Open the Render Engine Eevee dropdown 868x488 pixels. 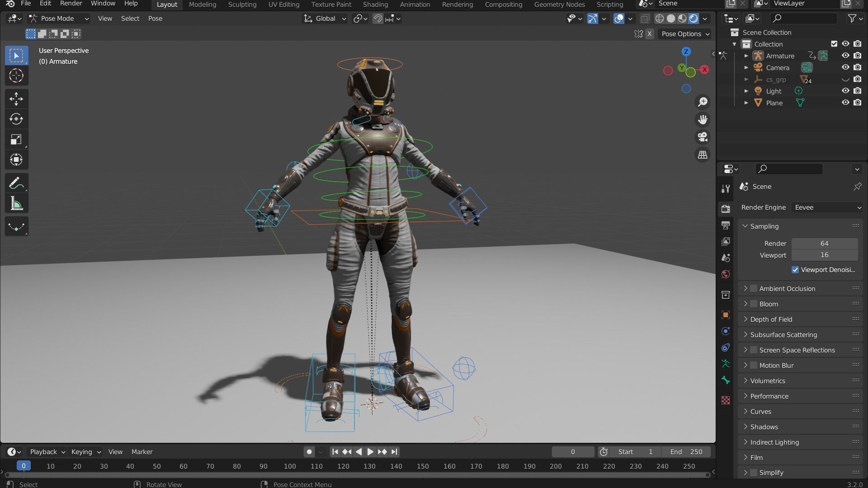(x=827, y=207)
